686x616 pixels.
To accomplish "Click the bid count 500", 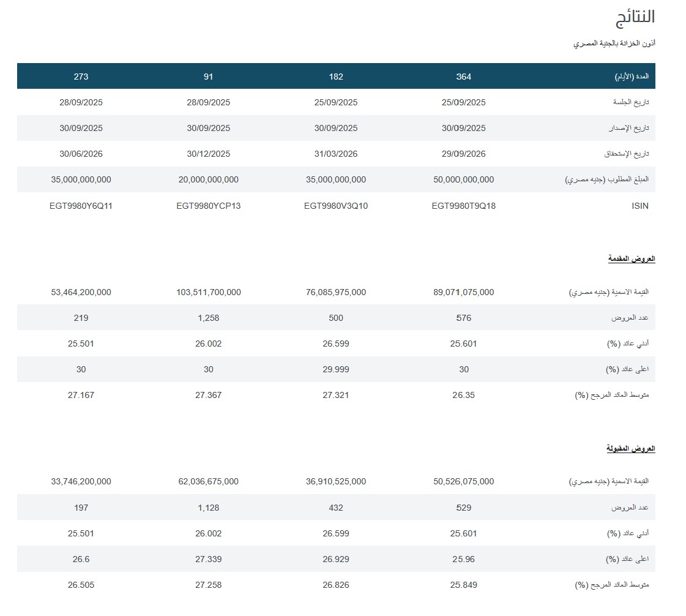I will coord(335,318).
